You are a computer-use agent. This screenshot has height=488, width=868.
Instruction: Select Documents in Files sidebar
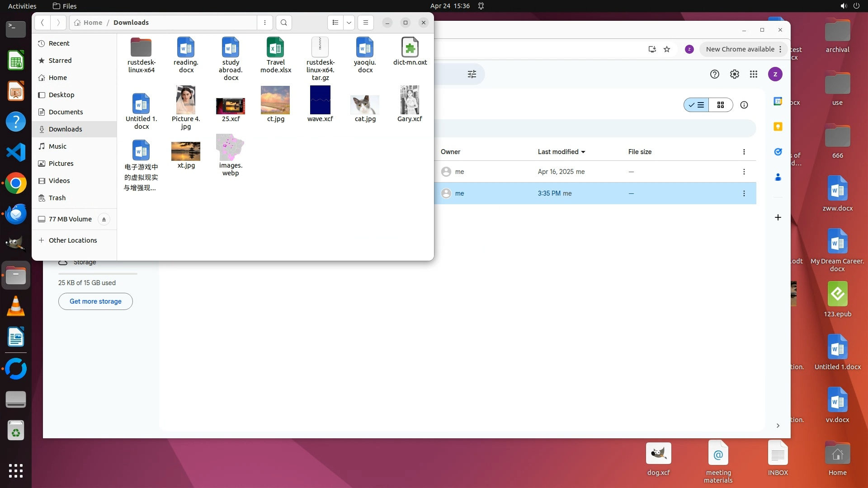[x=66, y=112]
